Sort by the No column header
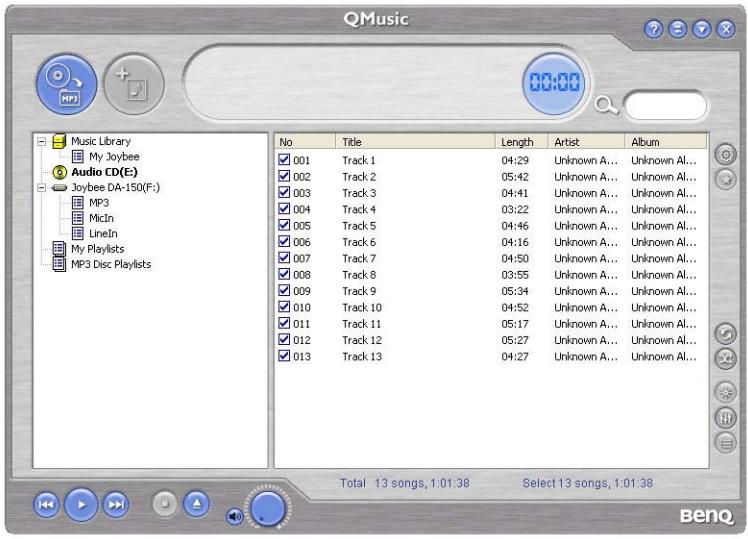 pos(305,142)
